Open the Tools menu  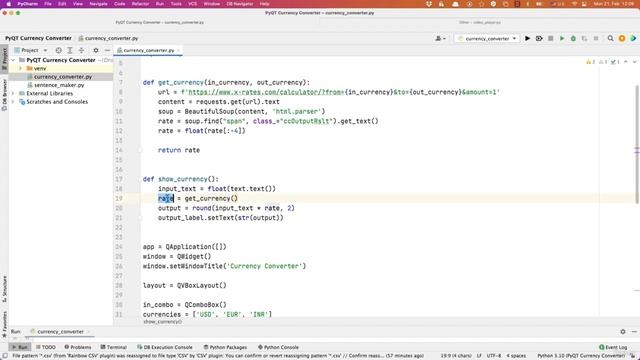click(x=176, y=4)
